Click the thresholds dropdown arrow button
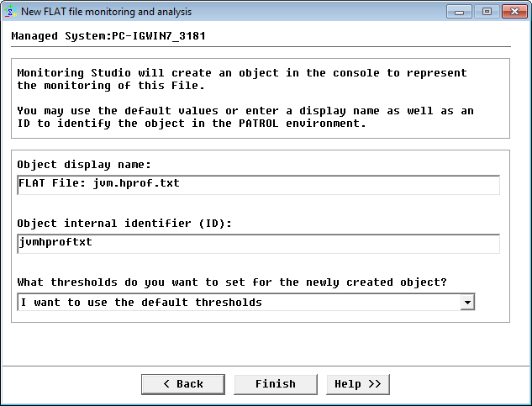532x406 pixels. click(x=468, y=303)
